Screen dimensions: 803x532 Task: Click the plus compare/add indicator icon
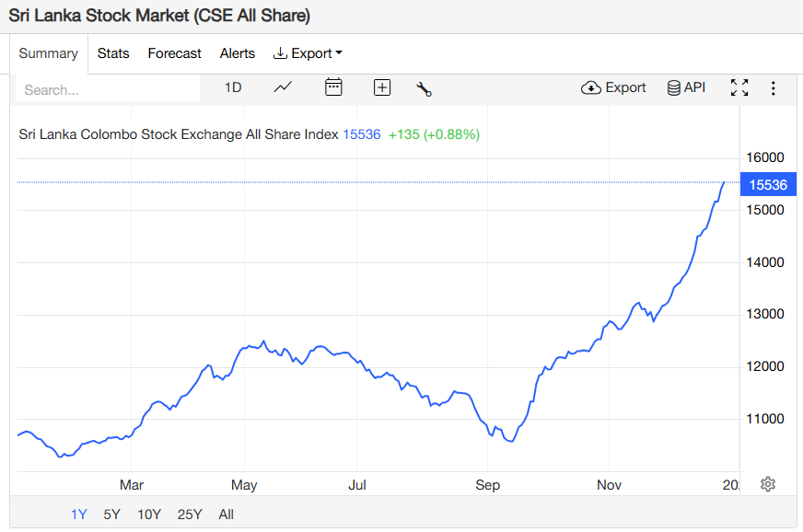click(x=382, y=87)
